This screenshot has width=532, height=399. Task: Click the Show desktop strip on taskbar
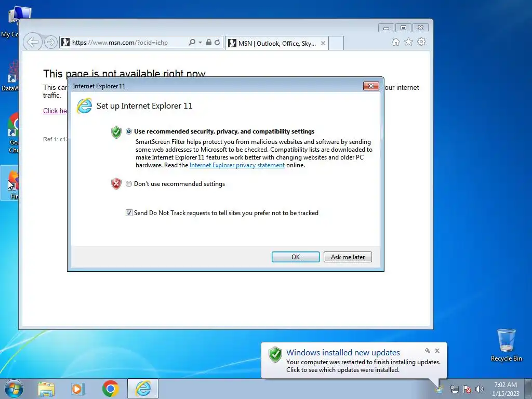[529, 389]
